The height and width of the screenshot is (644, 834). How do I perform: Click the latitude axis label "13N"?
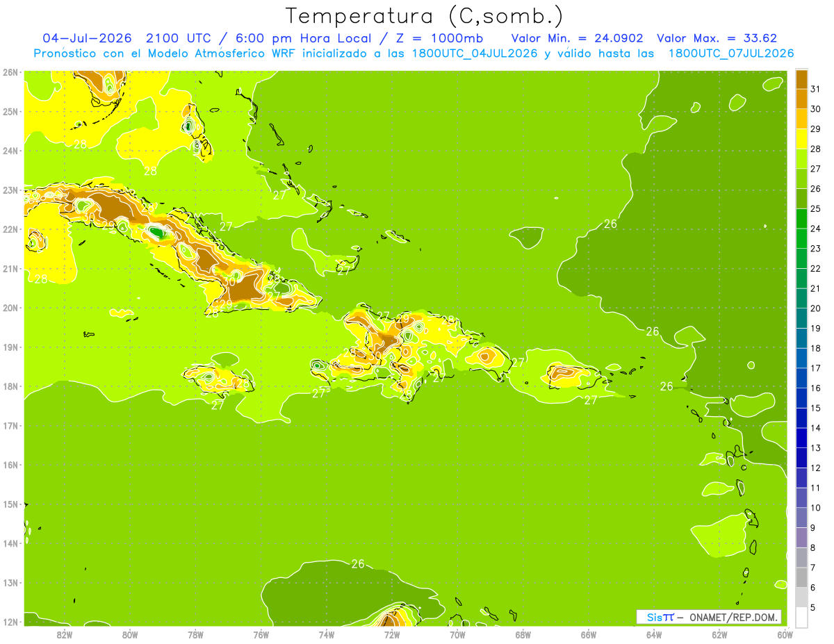[x=10, y=582]
